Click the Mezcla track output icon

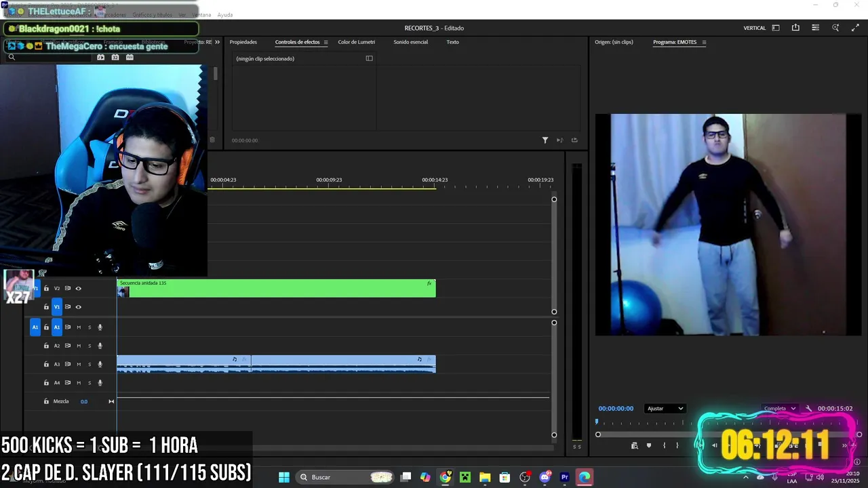tap(111, 401)
